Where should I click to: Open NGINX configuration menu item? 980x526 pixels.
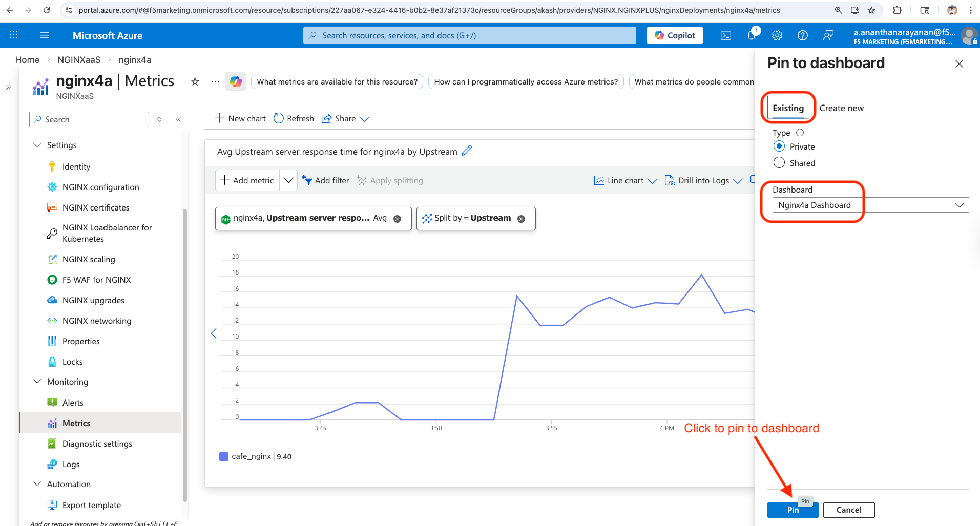100,187
